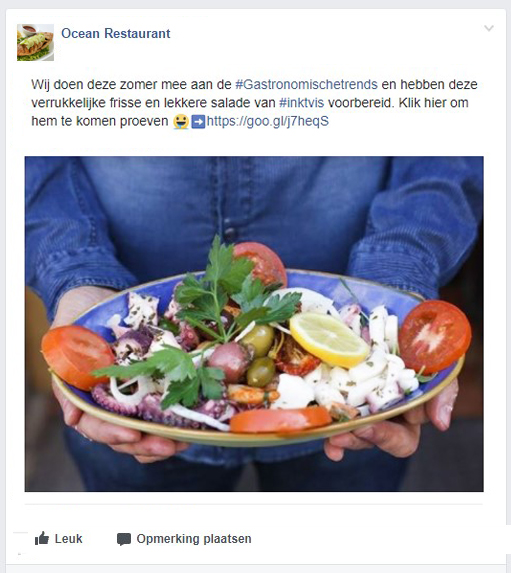Follow the goo.gl/j7heqS link
Viewport: 511px width, 573px height.
268,121
